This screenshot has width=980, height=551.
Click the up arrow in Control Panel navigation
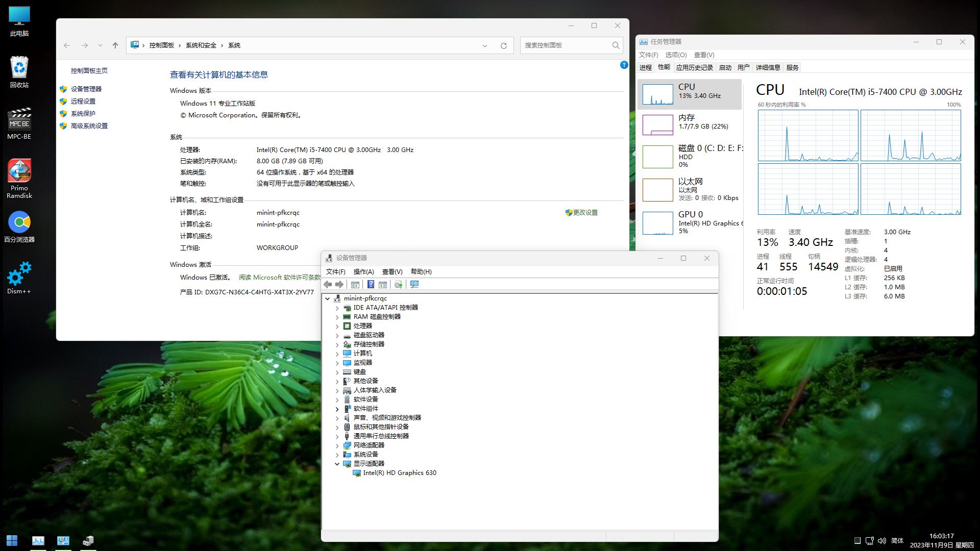115,45
